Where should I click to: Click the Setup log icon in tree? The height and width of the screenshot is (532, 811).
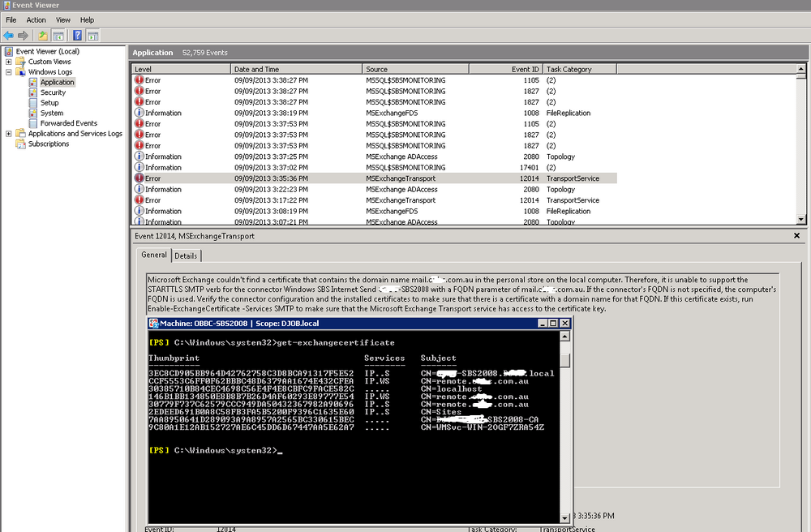pyautogui.click(x=33, y=103)
